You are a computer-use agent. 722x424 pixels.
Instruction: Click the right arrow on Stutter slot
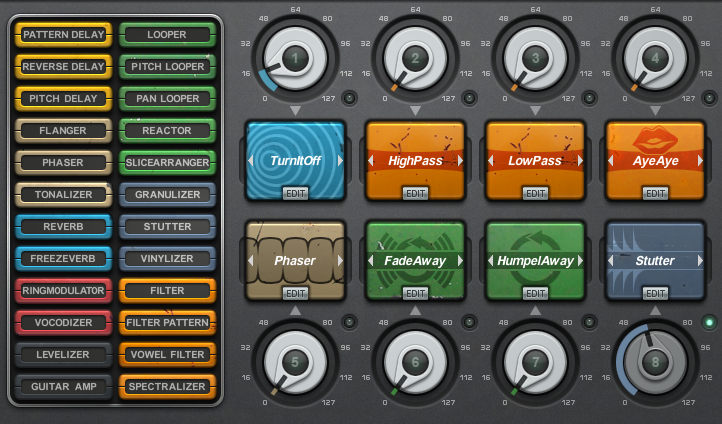700,261
